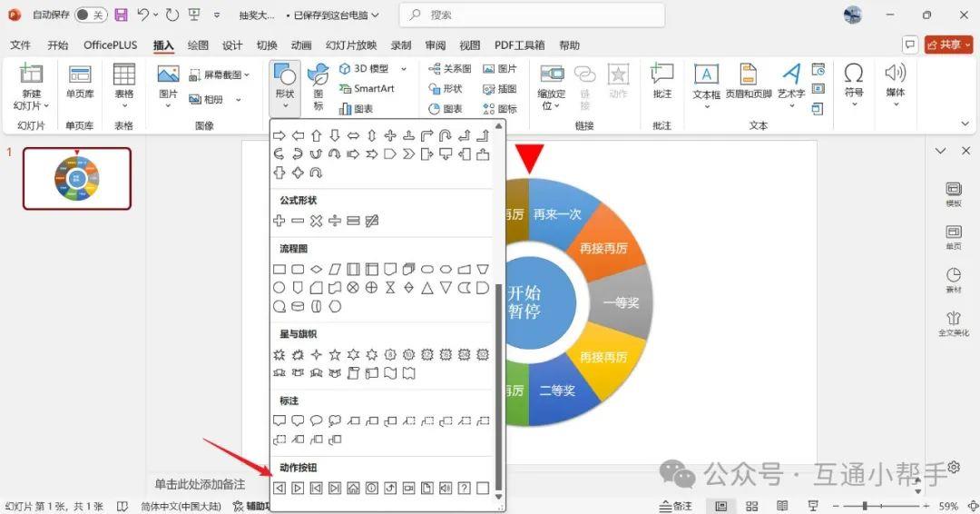Switch to Reading view in status bar
This screenshot has height=514, width=980.
point(782,506)
